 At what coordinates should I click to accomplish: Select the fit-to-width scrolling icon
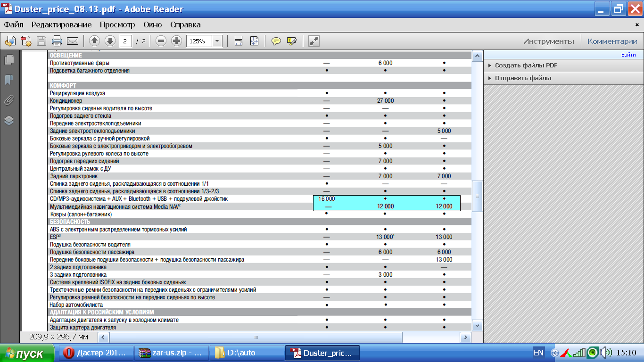point(239,41)
